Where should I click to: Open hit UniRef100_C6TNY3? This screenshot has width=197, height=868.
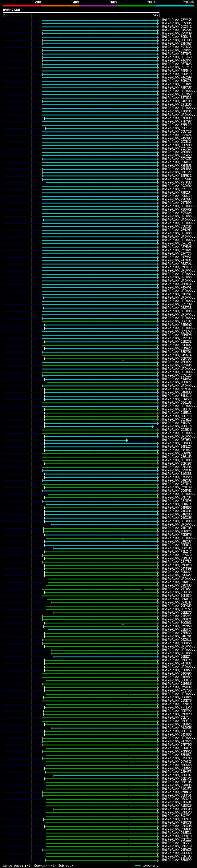(177, 54)
